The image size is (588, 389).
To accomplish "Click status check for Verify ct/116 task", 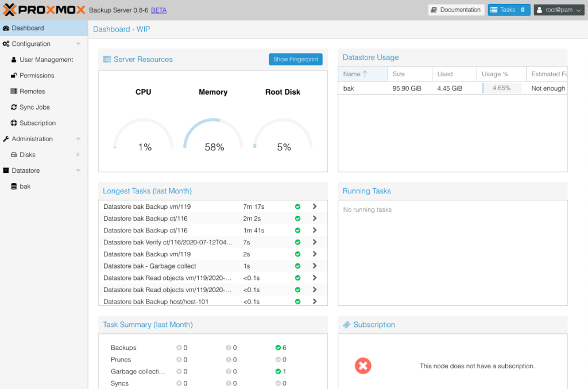I will point(298,242).
